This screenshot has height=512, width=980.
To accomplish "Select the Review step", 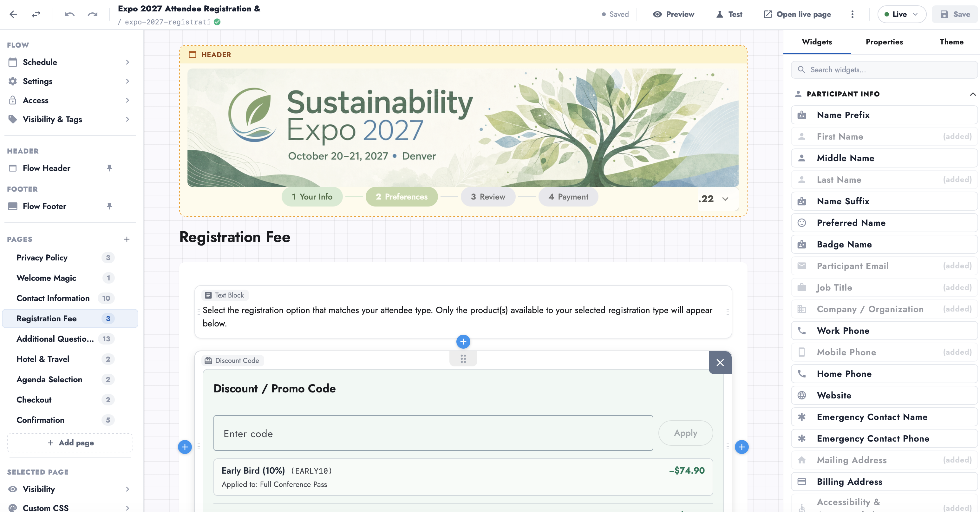I will pos(488,197).
